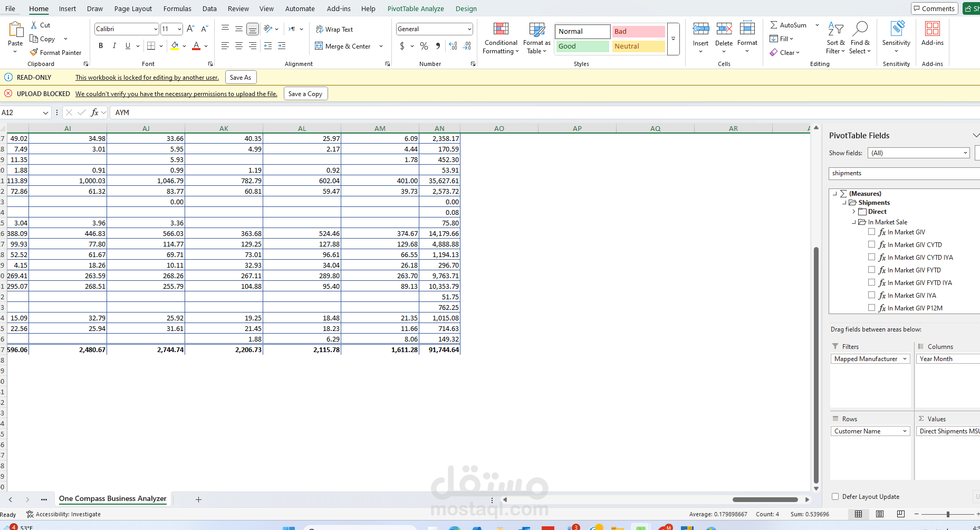
Task: Click the Format Painter icon
Action: click(34, 52)
